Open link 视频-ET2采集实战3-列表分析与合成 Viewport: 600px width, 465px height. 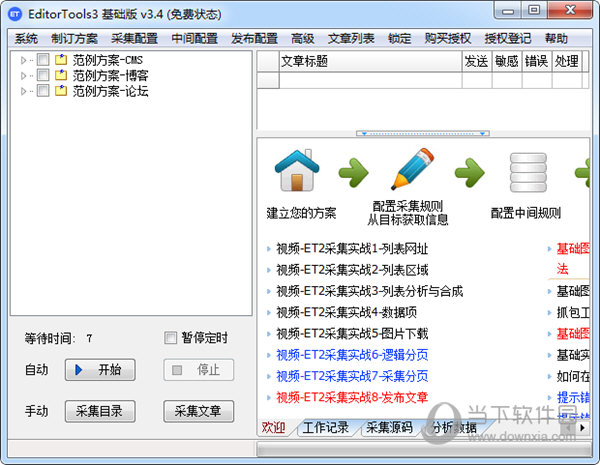point(370,291)
